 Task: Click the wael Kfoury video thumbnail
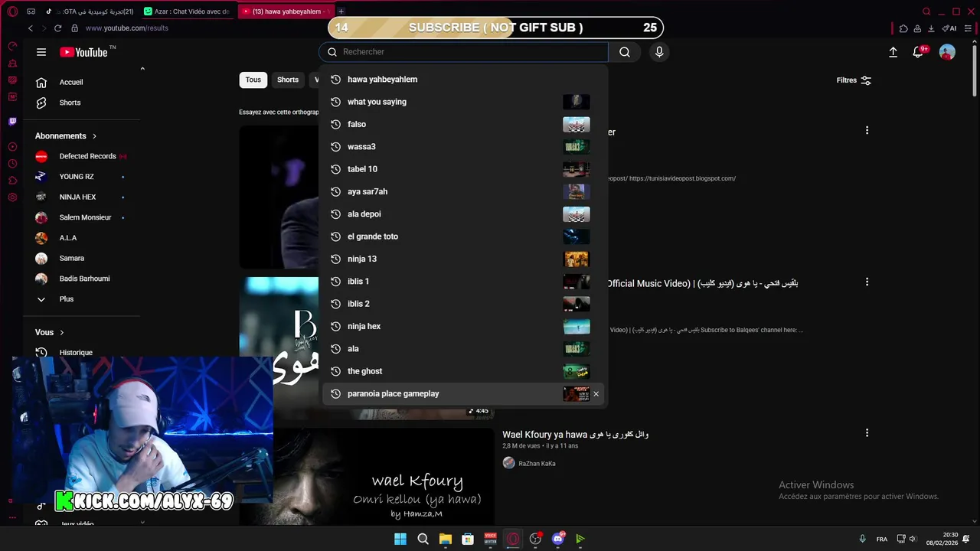click(384, 476)
